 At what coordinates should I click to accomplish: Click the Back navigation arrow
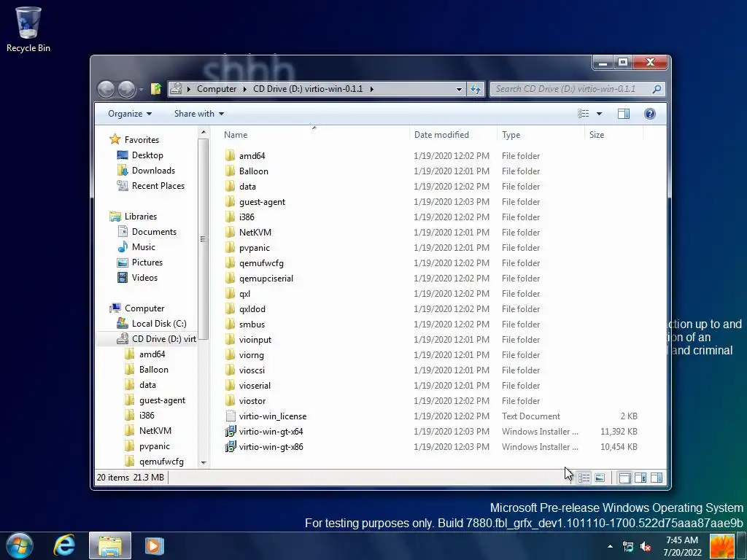coord(107,89)
